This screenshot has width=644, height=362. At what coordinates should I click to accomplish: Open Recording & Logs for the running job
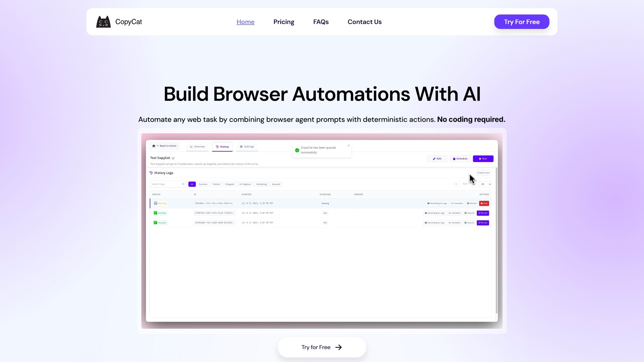pyautogui.click(x=437, y=203)
